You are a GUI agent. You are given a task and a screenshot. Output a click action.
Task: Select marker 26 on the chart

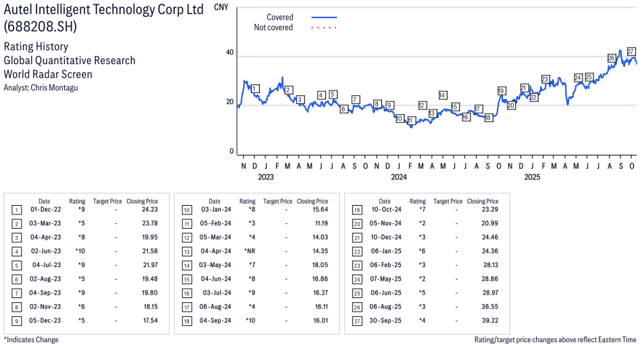coord(611,59)
